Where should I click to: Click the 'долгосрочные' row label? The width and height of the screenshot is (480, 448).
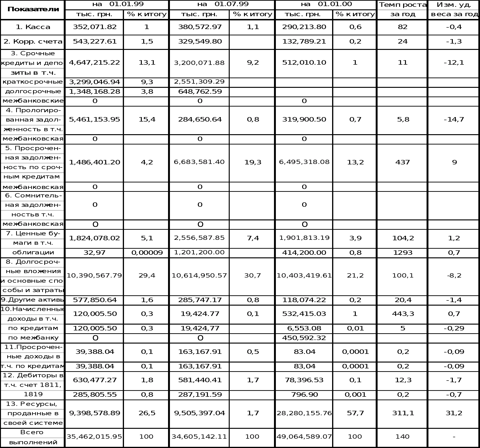pos(33,91)
